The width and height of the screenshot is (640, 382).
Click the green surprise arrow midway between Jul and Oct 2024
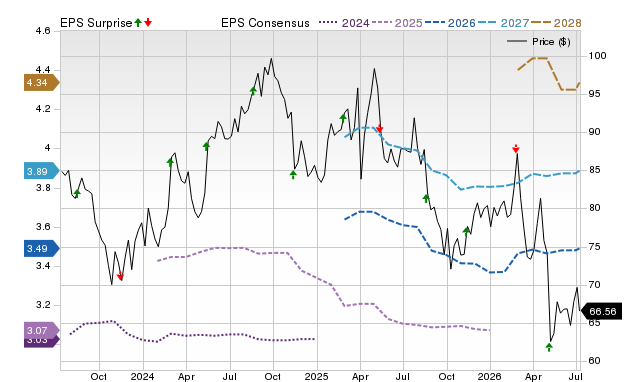coord(253,91)
